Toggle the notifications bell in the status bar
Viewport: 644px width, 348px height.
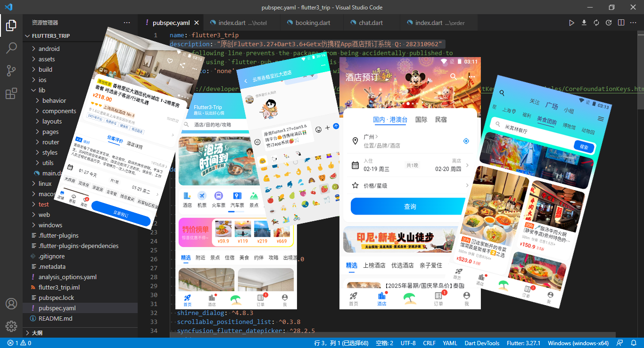click(x=634, y=343)
